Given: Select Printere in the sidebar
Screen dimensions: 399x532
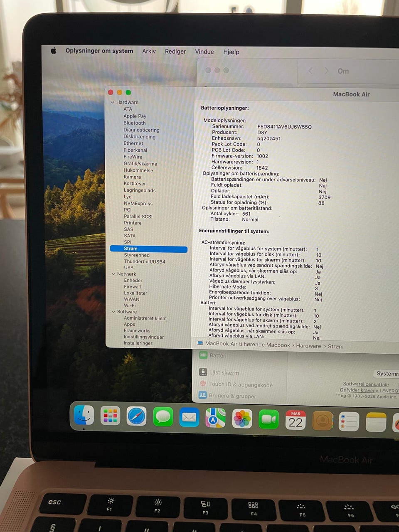Looking at the screenshot, I should pos(133,223).
